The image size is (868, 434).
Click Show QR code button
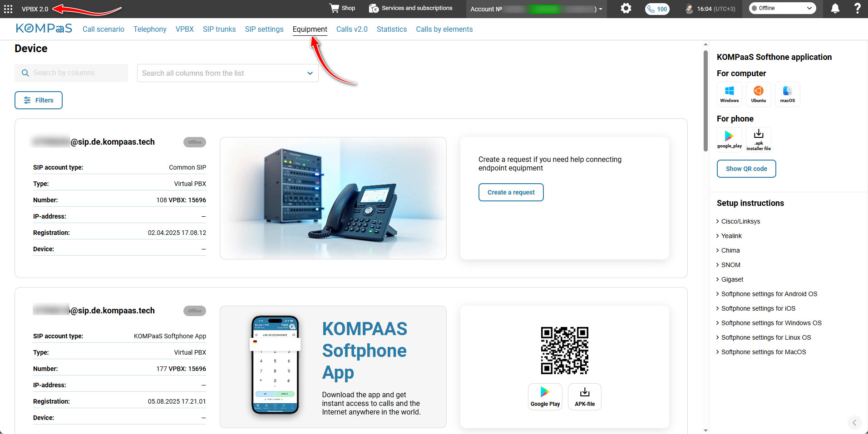[x=746, y=169]
